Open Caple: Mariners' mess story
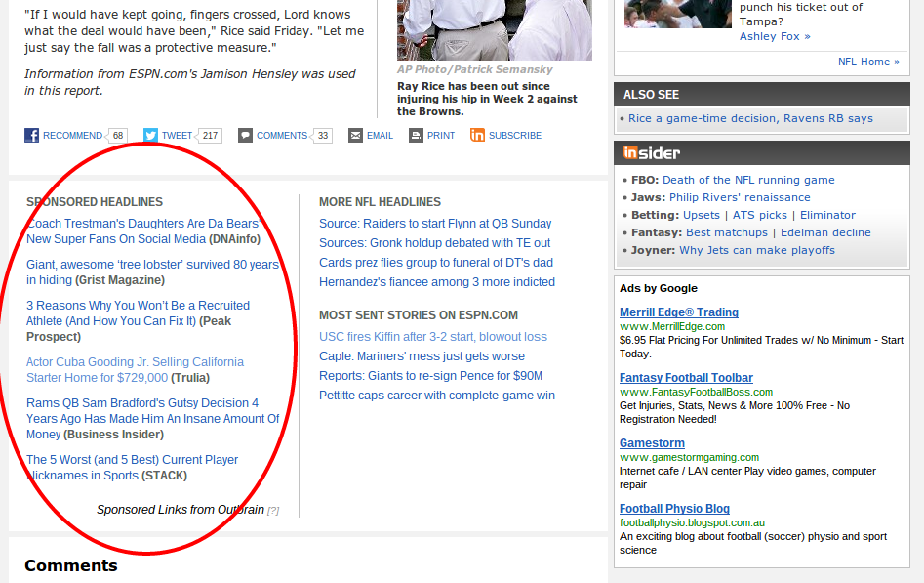 pos(422,355)
